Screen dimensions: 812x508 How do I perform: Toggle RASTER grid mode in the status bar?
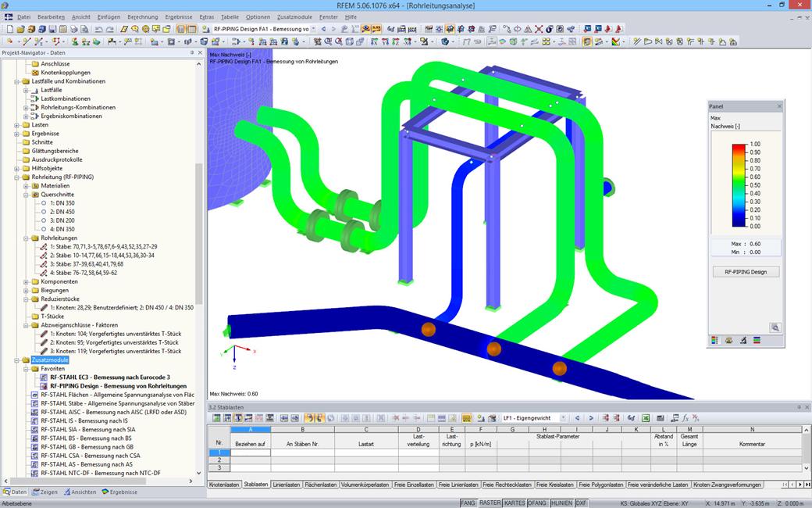coord(489,503)
